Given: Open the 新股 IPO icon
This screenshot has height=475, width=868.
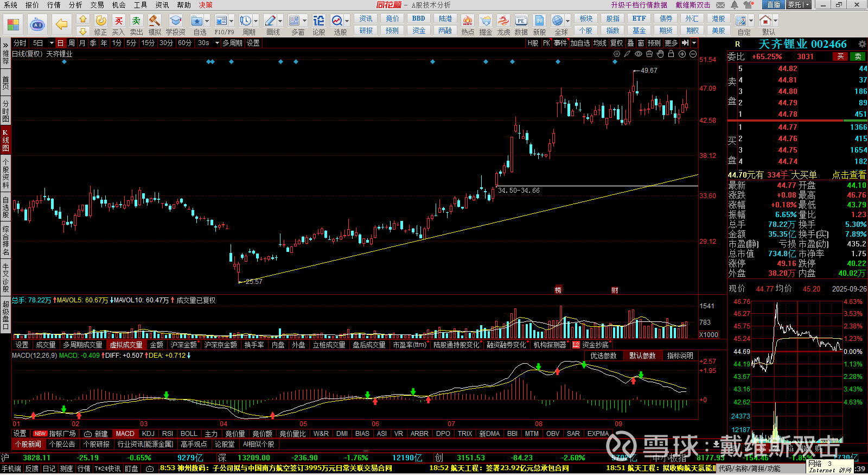Looking at the screenshot, I should pos(539,24).
